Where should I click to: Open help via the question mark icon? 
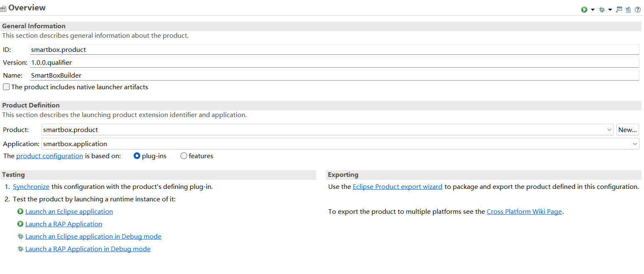tap(638, 10)
